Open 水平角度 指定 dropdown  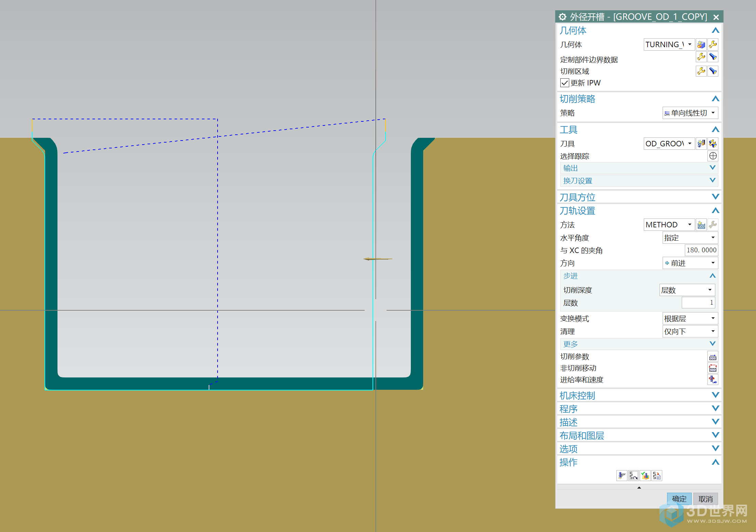[x=690, y=238]
